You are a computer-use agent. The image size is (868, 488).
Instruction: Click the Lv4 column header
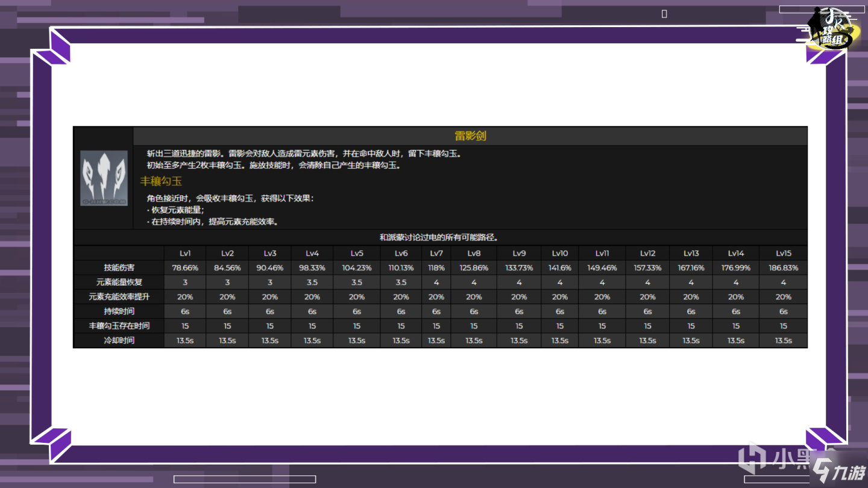312,254
